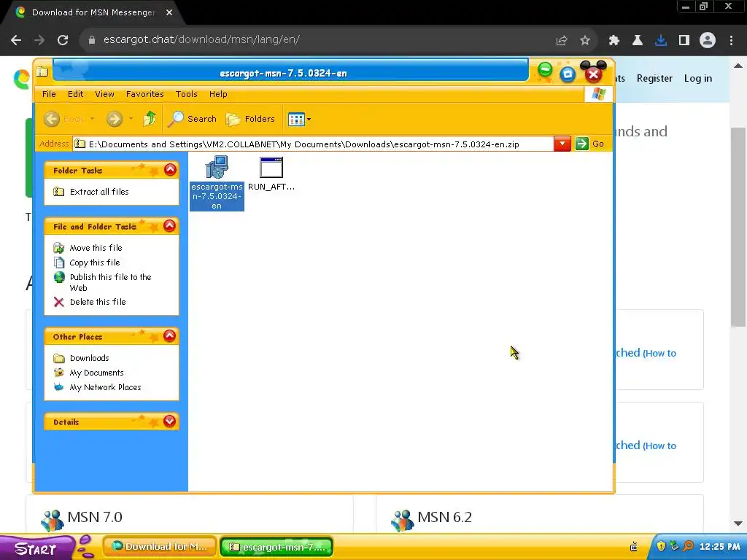This screenshot has height=560, width=747.
Task: Open the Help menu
Action: 218,94
